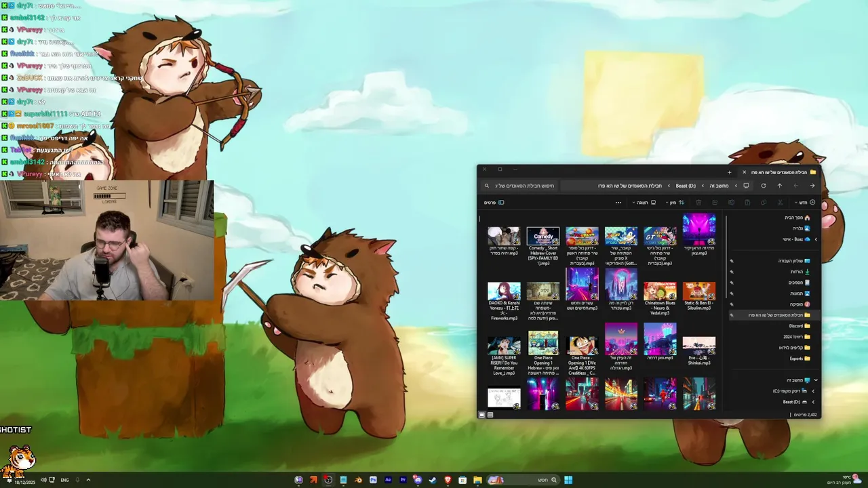Collapse the This PC tree node
The height and width of the screenshot is (488, 868).
(x=816, y=380)
